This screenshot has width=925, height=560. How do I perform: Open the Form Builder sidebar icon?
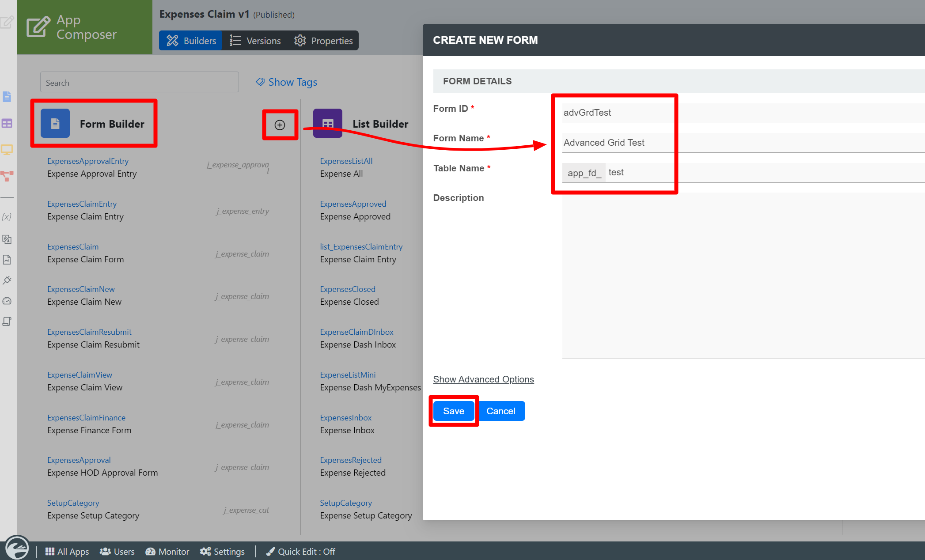tap(7, 97)
